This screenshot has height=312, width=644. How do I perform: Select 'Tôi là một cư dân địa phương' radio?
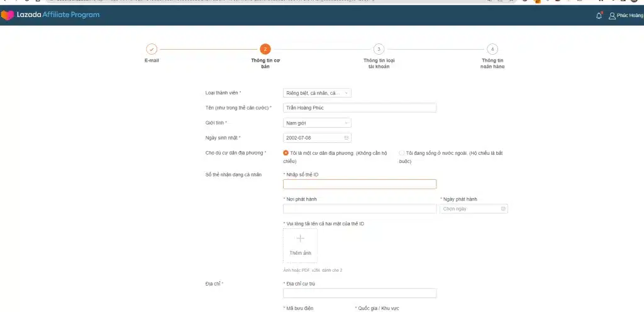point(286,153)
